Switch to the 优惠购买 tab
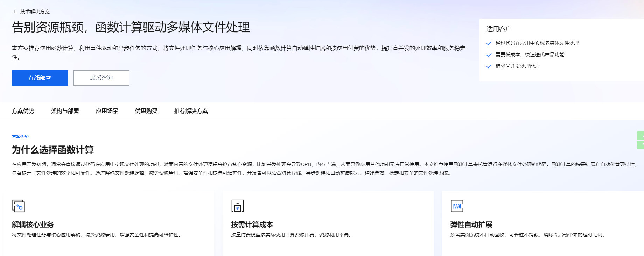The width and height of the screenshot is (644, 256). (x=146, y=111)
